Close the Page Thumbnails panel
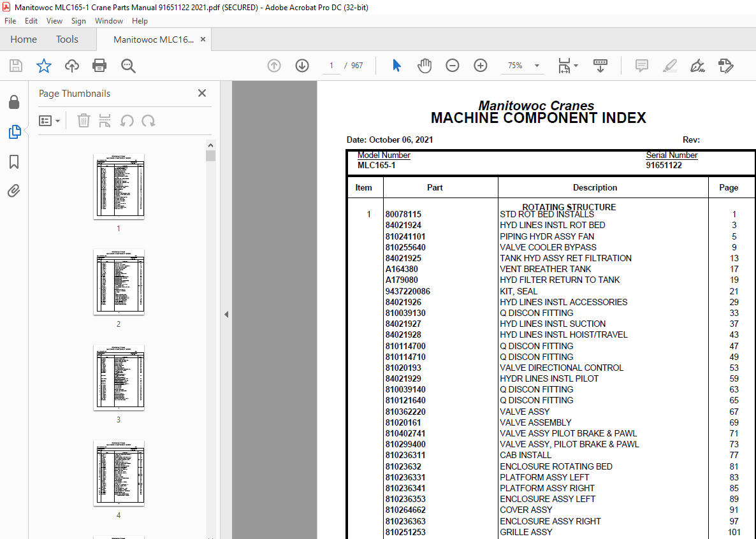This screenshot has width=756, height=539. [202, 93]
